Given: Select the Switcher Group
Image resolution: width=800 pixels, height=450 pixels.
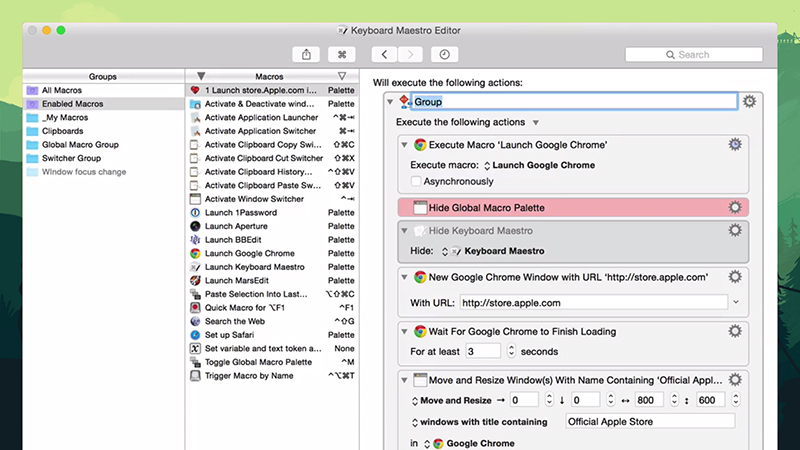Looking at the screenshot, I should 104,158.
